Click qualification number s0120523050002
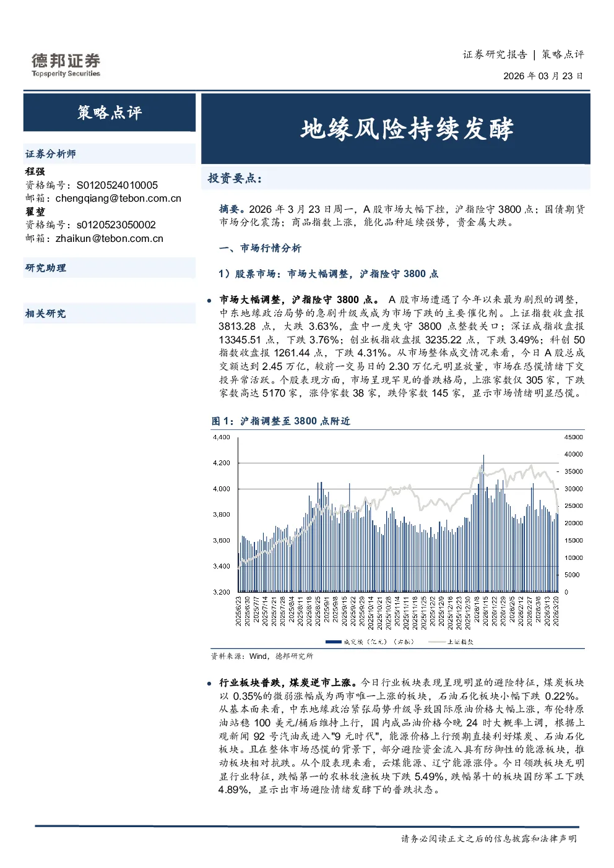614x868 pixels. click(116, 225)
